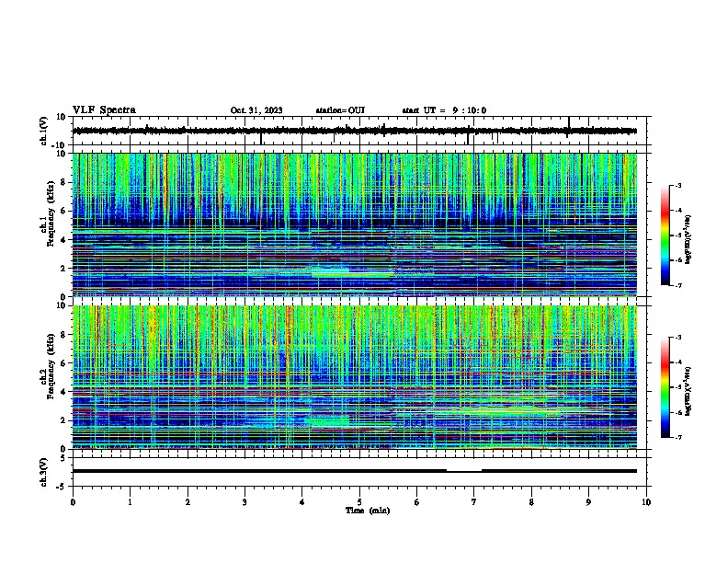Click the "10" tick of the ch.1(V) panel
Screen dimensions: 728x563
click(x=62, y=117)
